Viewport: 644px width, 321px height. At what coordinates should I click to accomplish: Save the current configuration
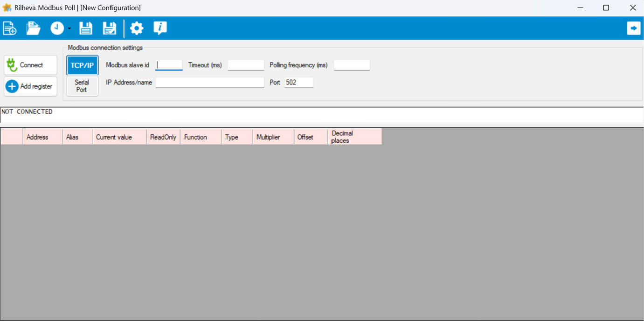86,28
